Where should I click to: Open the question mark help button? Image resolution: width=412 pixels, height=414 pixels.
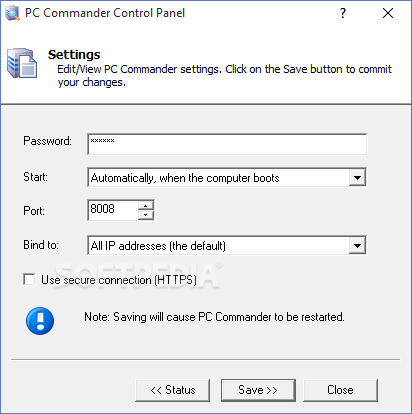(343, 13)
